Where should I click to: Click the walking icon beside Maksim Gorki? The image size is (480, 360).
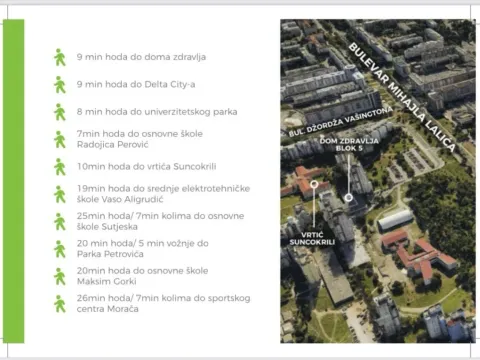(60, 276)
